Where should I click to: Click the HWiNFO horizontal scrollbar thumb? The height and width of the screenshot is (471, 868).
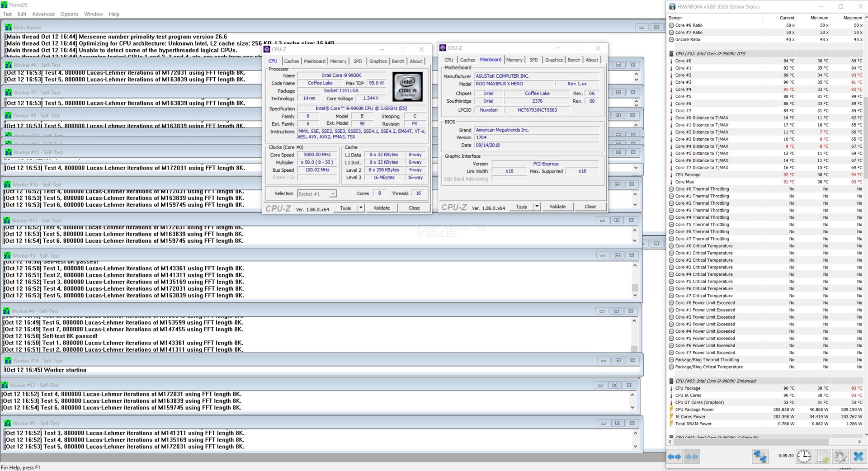point(751,442)
